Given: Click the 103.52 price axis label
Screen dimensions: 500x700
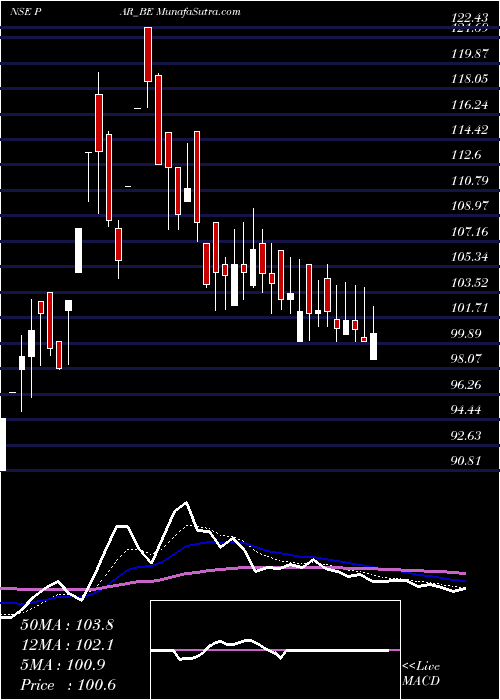Looking at the screenshot, I should point(467,283).
